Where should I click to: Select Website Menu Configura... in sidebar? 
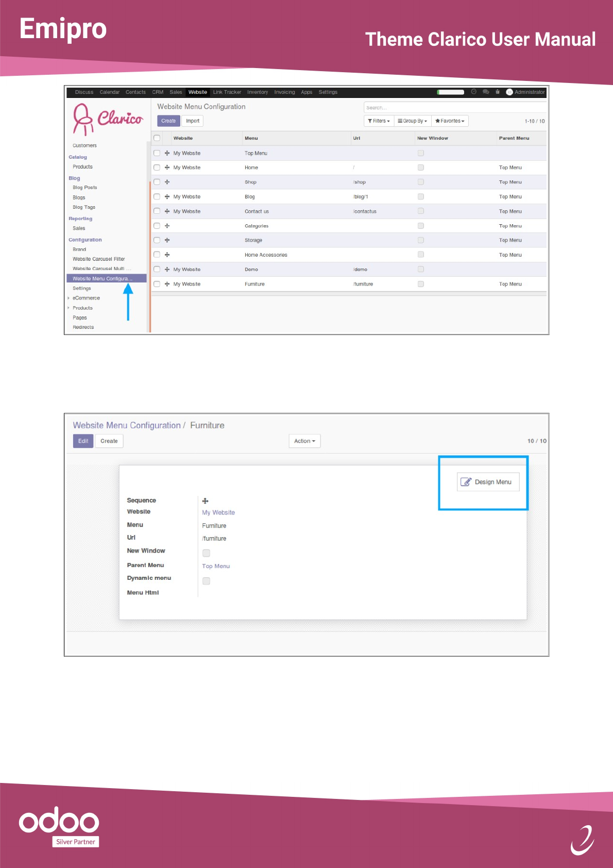[107, 278]
